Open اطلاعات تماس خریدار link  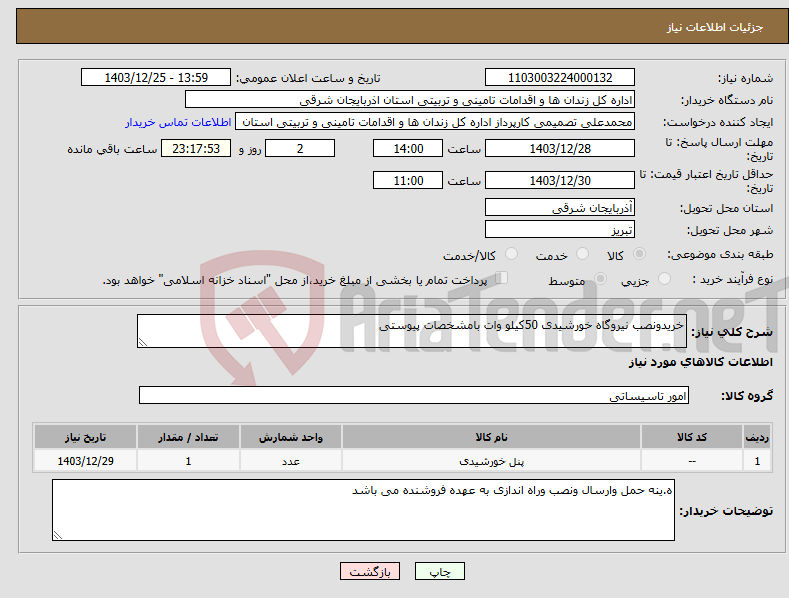tap(178, 122)
